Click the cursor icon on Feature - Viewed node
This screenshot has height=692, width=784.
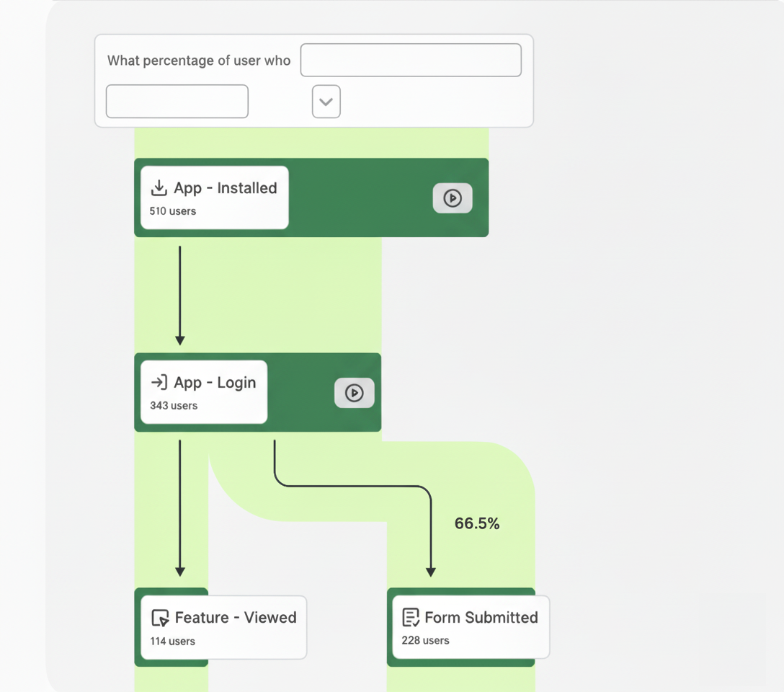tap(160, 617)
